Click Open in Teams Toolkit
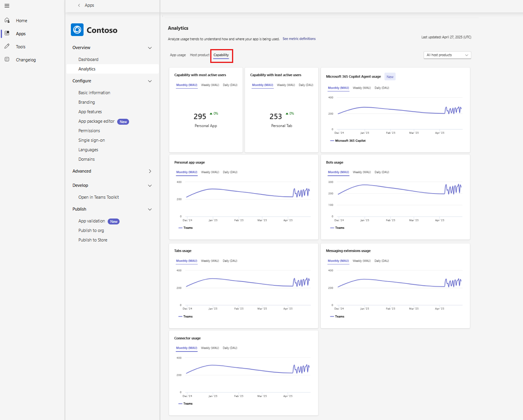523x420 pixels. tap(99, 197)
